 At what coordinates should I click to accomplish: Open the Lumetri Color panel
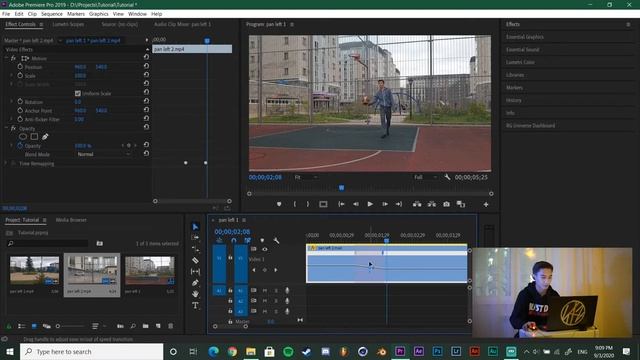click(520, 62)
